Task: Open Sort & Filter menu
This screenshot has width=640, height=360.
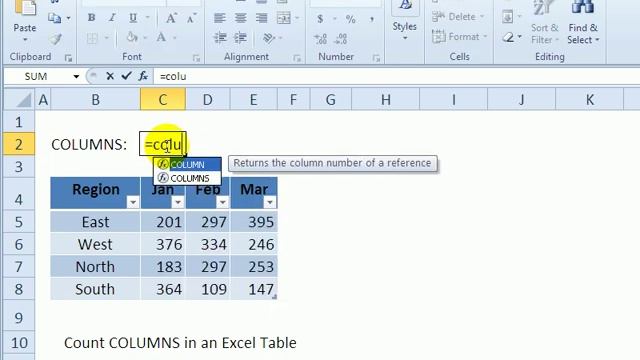Action: pos(544,22)
